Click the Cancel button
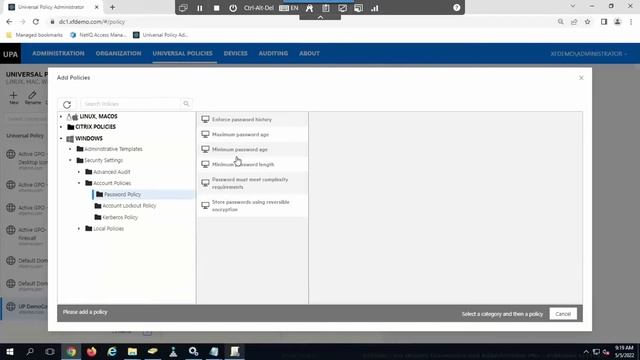The image size is (640, 360). (x=563, y=314)
